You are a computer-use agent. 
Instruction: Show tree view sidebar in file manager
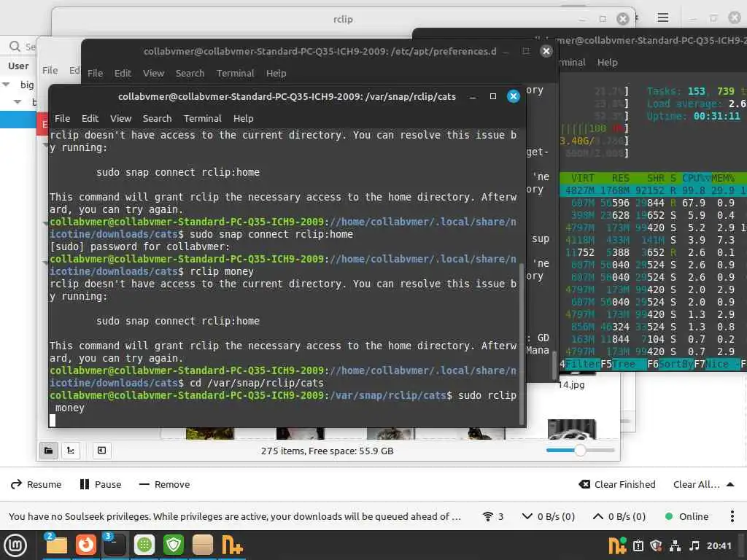[71, 451]
